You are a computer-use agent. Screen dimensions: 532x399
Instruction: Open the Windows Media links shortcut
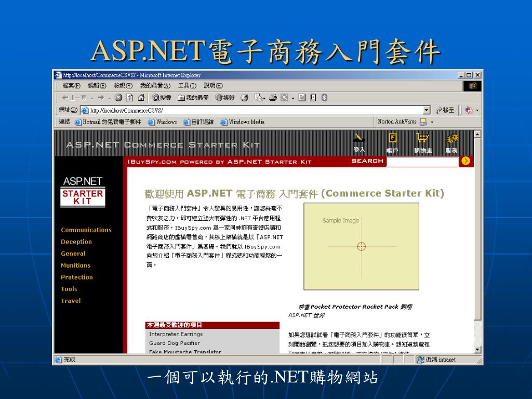(242, 122)
